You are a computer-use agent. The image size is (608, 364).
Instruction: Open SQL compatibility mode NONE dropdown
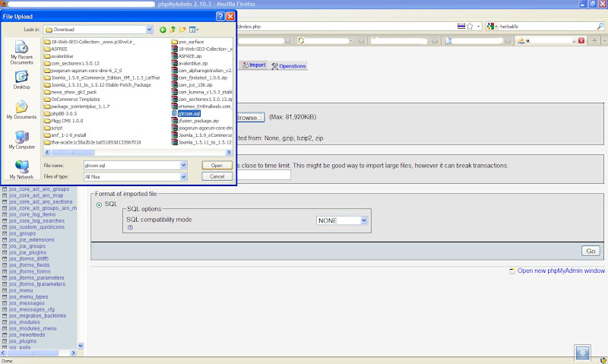[341, 220]
